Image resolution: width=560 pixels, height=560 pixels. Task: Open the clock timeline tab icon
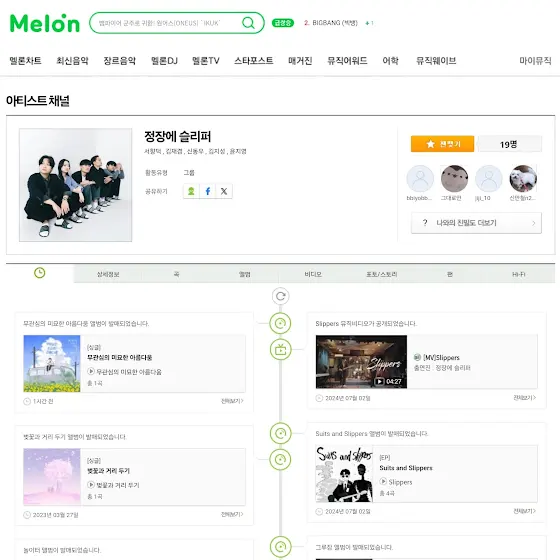[x=40, y=273]
